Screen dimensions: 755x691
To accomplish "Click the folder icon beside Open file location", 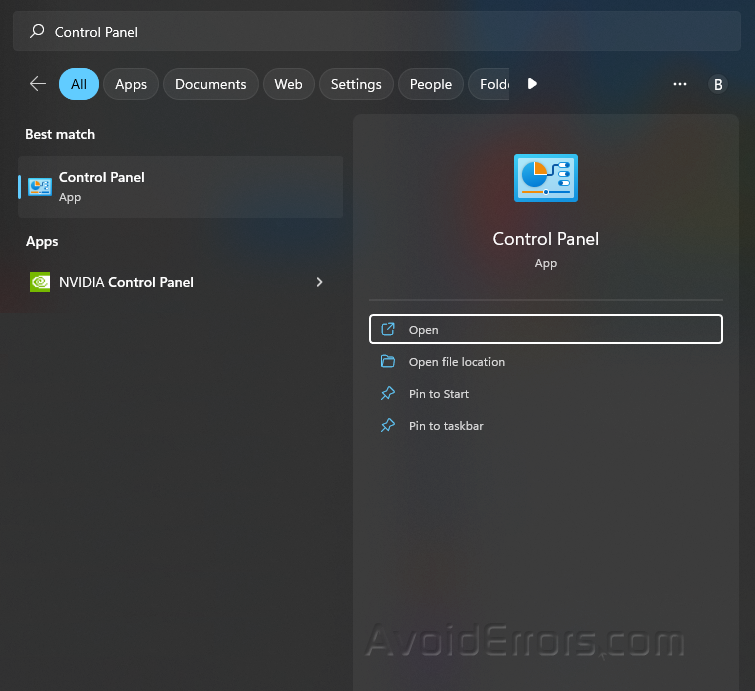I will tap(388, 362).
